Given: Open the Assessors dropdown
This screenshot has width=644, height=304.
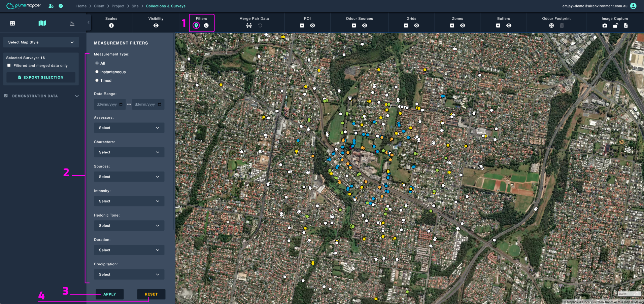Looking at the screenshot, I should tap(129, 128).
